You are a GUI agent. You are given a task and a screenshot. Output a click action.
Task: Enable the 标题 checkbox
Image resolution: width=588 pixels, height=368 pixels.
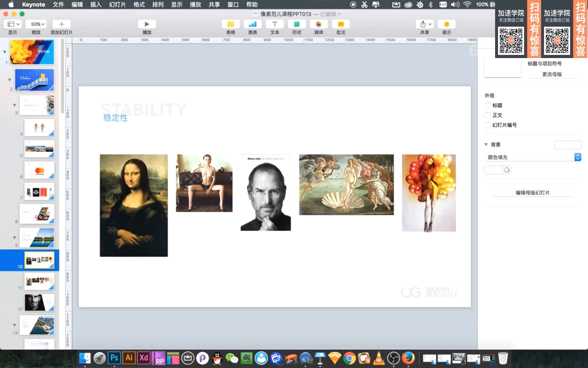tap(488, 105)
